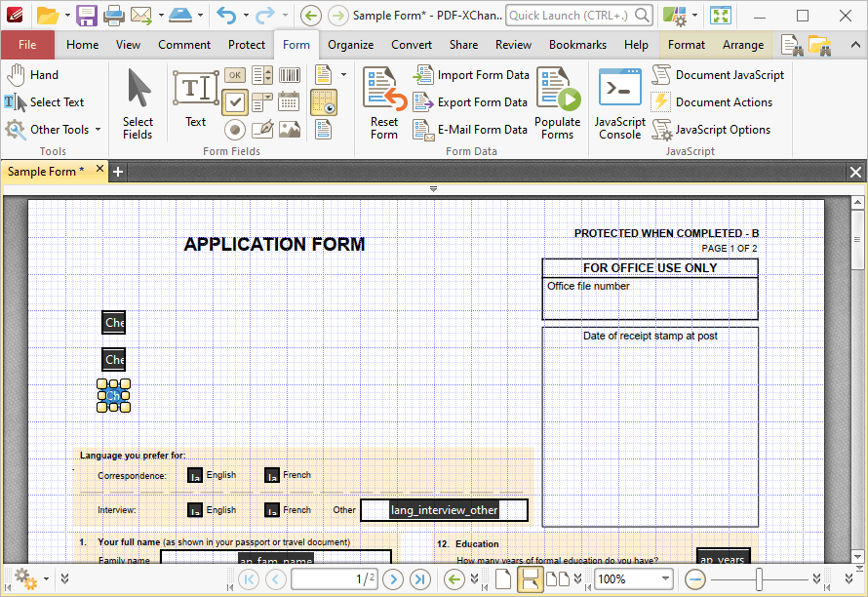The width and height of the screenshot is (868, 597).
Task: Jump to the last page button
Action: click(420, 579)
